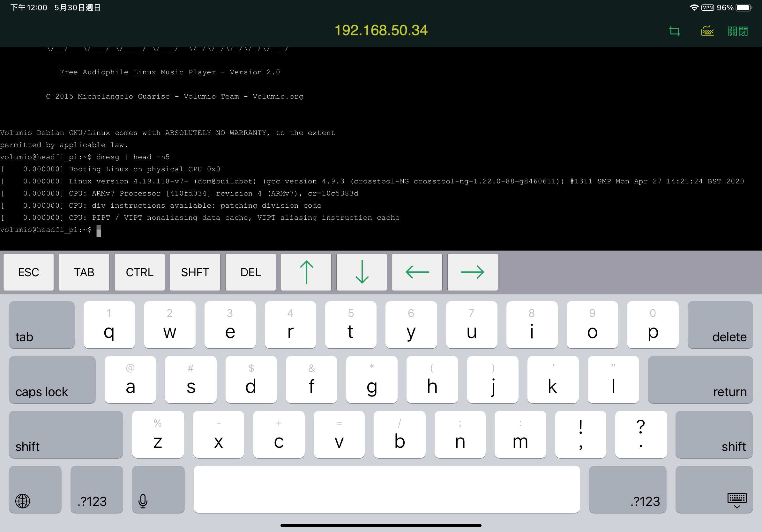This screenshot has height=532, width=762.
Task: Tap the question mark/period key
Action: tap(641, 434)
